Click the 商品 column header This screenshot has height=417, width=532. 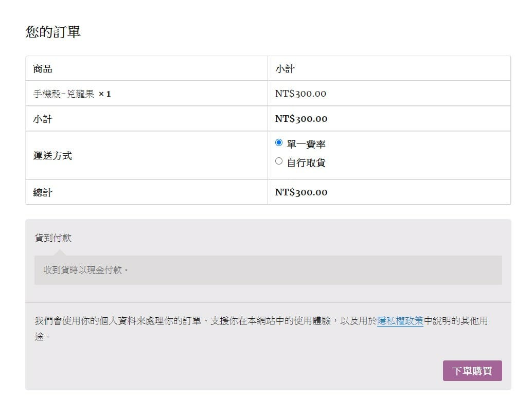click(x=43, y=69)
